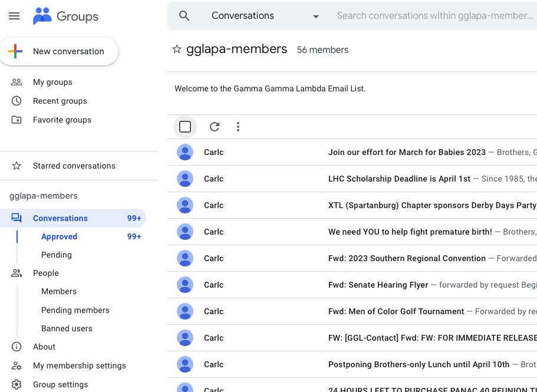
Task: View Starred conversations
Action: pyautogui.click(x=74, y=166)
